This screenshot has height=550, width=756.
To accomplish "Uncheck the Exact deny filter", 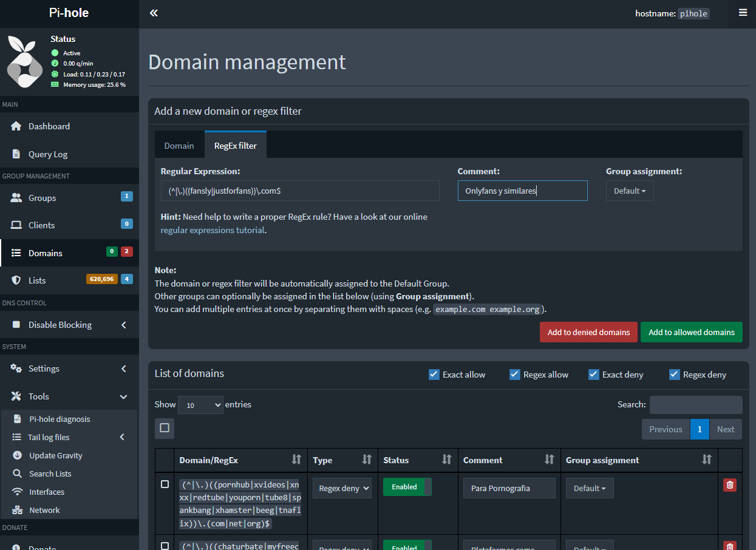I will [x=593, y=375].
